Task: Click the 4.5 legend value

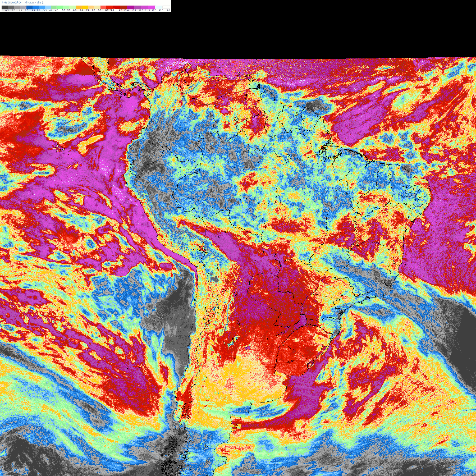Action: (x=57, y=10)
